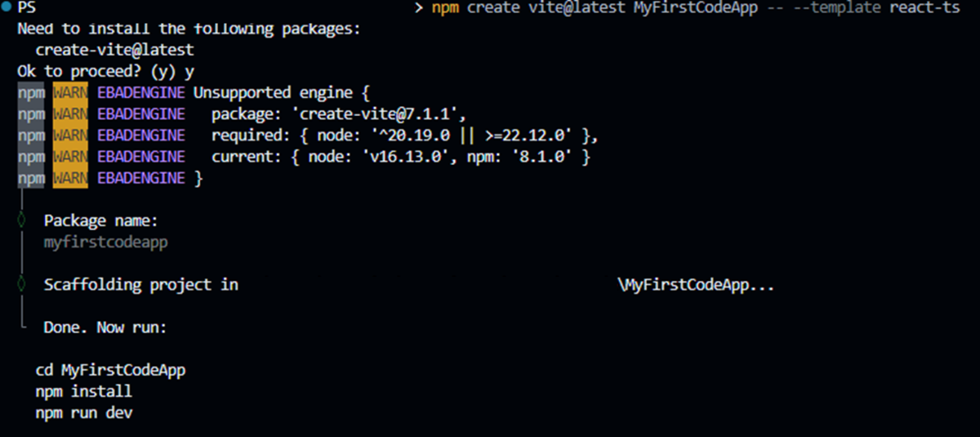
Task: Click the blue command decoration dot
Action: tap(7, 9)
